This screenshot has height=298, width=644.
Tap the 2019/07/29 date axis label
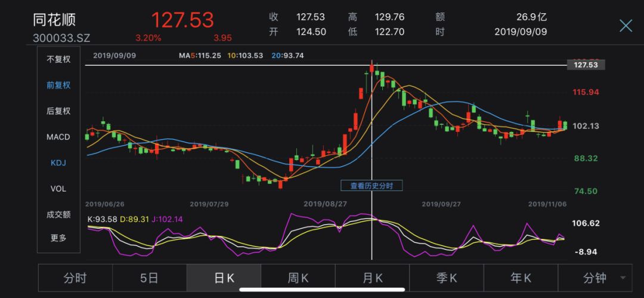(x=209, y=204)
